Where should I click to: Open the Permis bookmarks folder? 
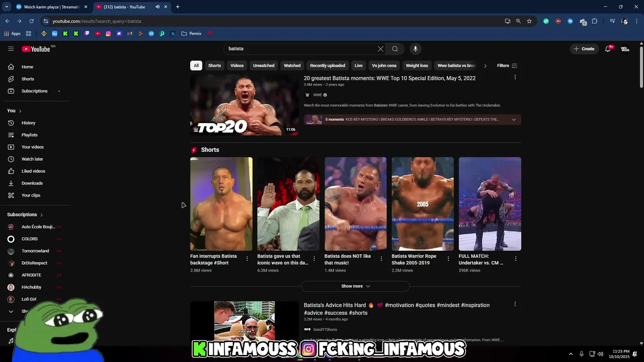point(191,34)
